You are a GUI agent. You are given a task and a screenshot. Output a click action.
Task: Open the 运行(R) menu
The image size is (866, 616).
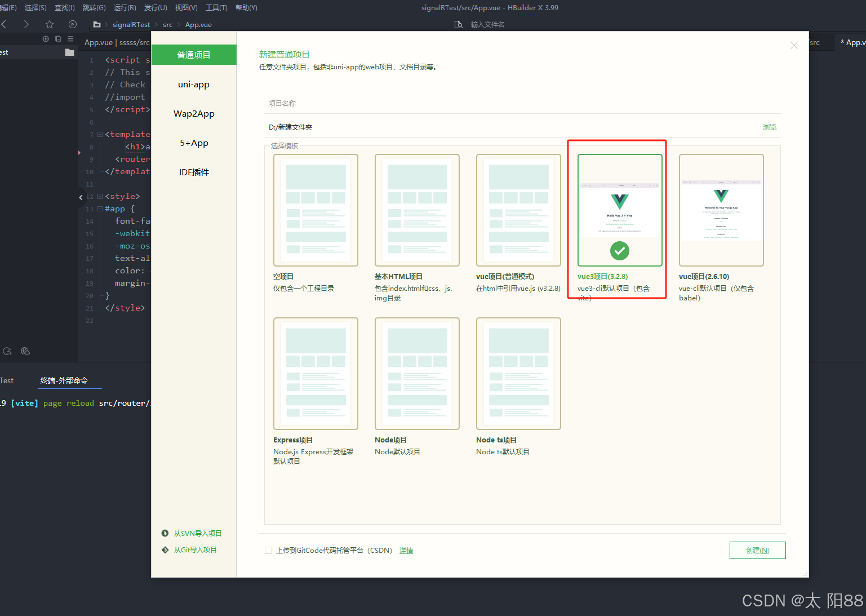pos(125,7)
